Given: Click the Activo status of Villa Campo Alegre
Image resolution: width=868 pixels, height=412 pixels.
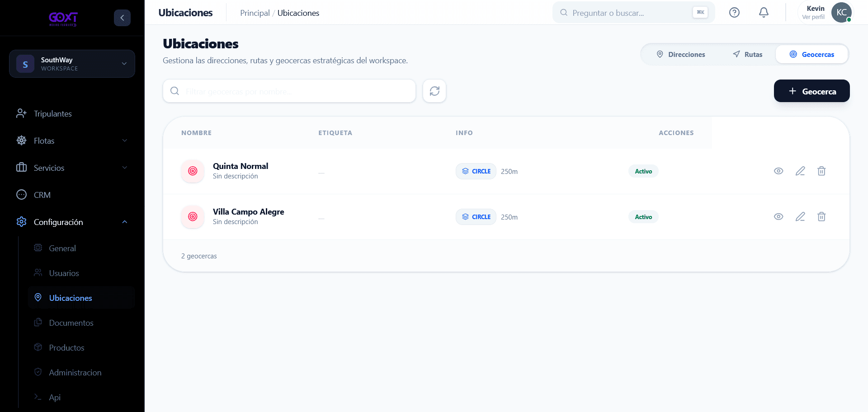Looking at the screenshot, I should pos(643,217).
